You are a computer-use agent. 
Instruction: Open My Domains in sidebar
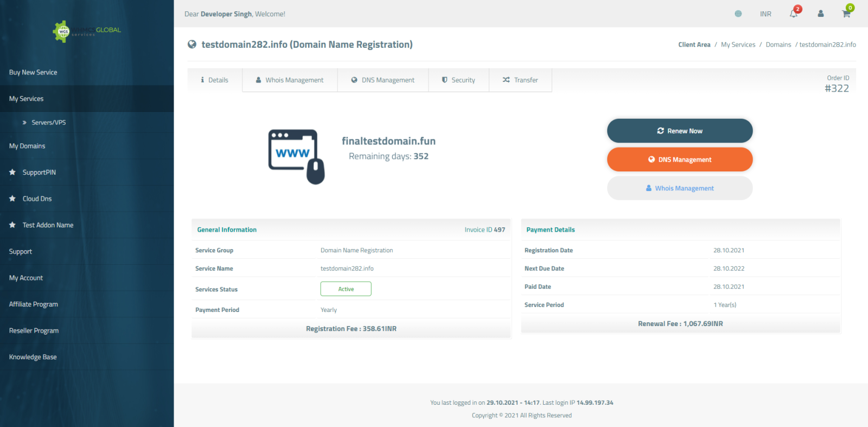(x=87, y=146)
